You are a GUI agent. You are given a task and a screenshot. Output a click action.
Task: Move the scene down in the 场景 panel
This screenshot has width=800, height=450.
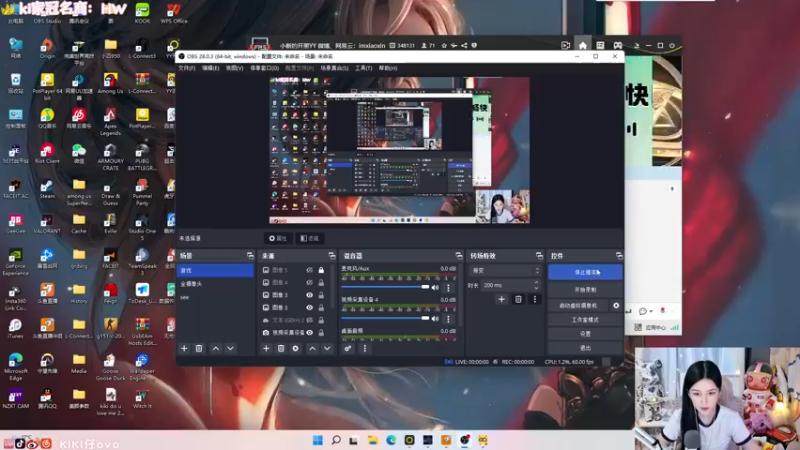coord(231,348)
